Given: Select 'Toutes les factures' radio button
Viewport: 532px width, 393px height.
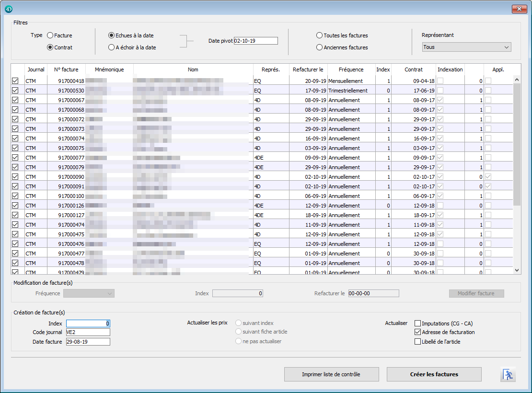Looking at the screenshot, I should coord(320,35).
